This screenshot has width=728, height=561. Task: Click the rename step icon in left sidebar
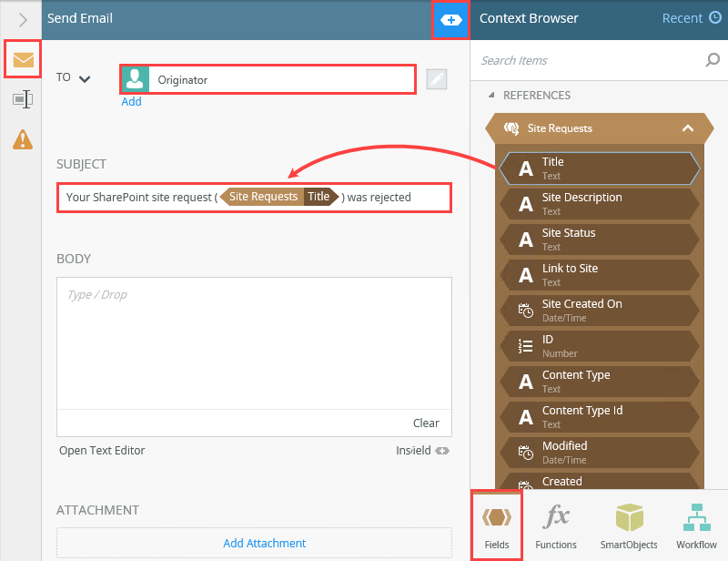(24, 98)
